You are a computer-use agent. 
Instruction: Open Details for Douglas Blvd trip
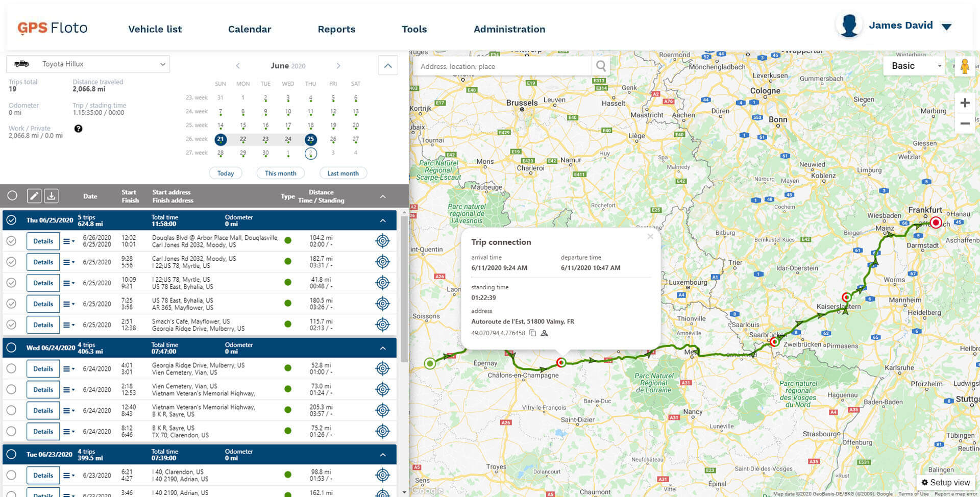pos(43,241)
